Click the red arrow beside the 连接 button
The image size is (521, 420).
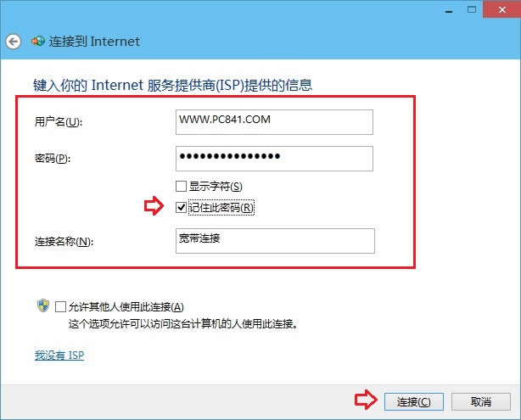[364, 400]
